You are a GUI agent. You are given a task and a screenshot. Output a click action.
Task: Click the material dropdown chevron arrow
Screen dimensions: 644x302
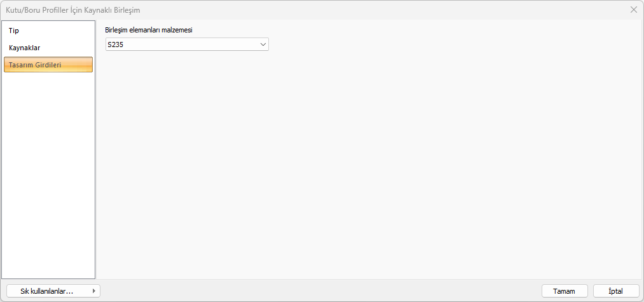tap(263, 45)
